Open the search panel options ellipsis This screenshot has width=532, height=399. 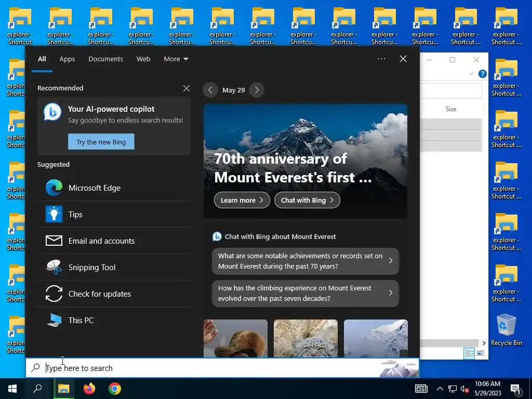381,59
